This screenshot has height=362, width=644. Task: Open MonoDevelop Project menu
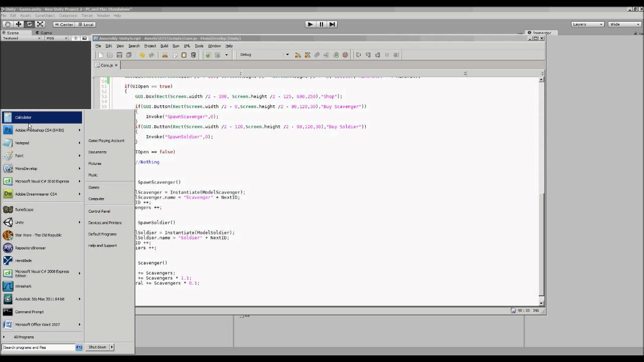[150, 46]
